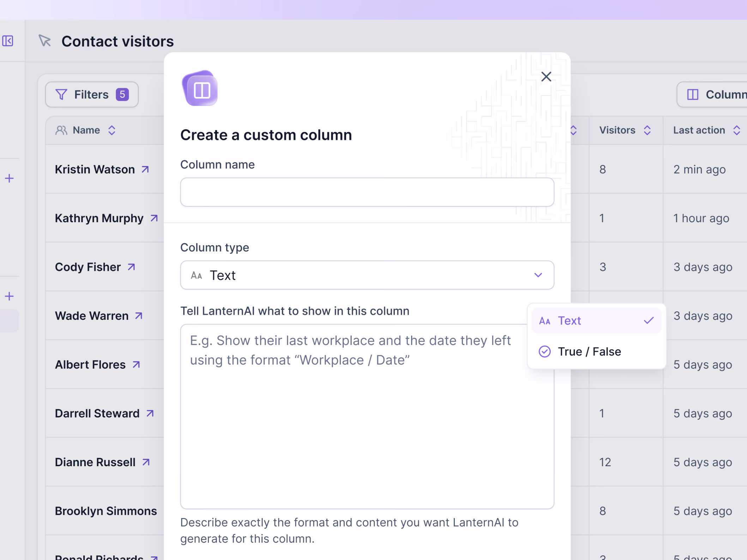The width and height of the screenshot is (747, 560).
Task: Select the Brooklyn Simmons name
Action: [106, 511]
